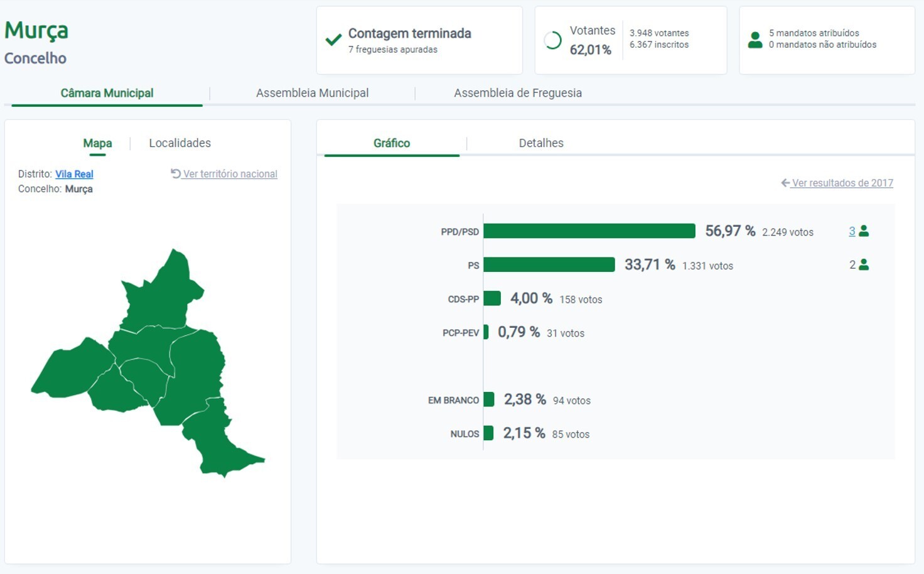Open the Detalhes tab

[x=540, y=143]
